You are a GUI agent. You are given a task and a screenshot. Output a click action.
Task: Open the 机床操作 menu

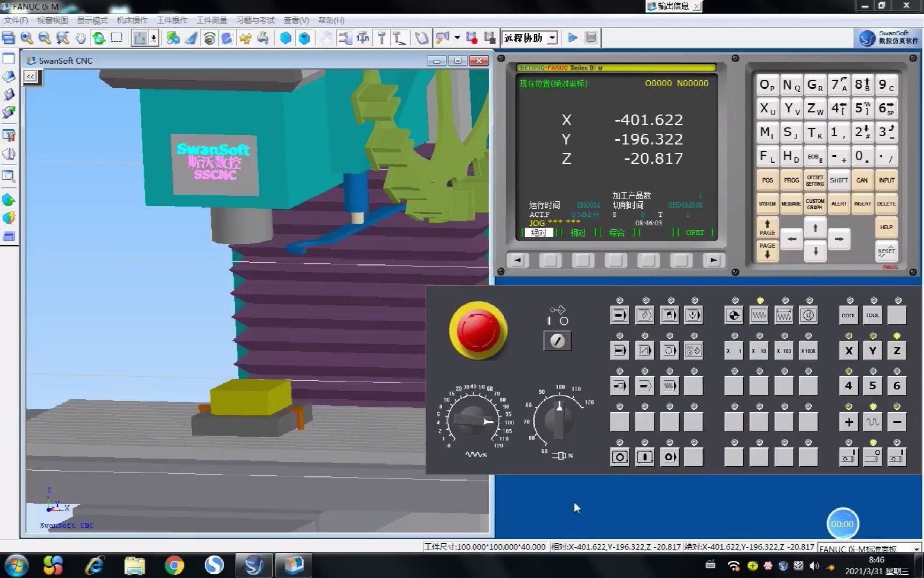click(x=132, y=20)
